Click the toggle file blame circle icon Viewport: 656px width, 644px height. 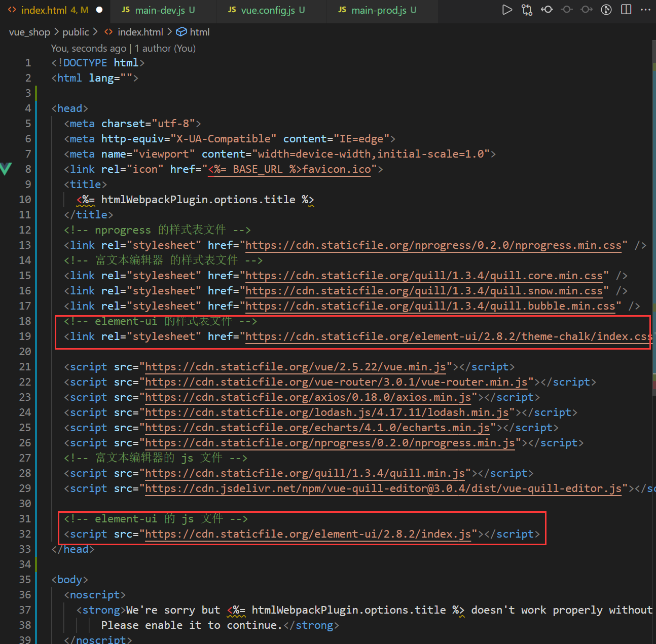coord(567,10)
